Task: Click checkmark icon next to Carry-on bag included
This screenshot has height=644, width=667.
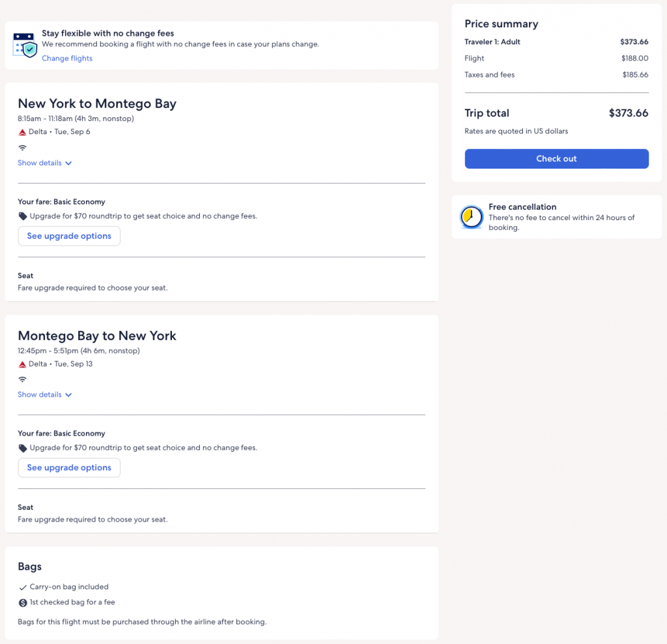Action: tap(23, 587)
